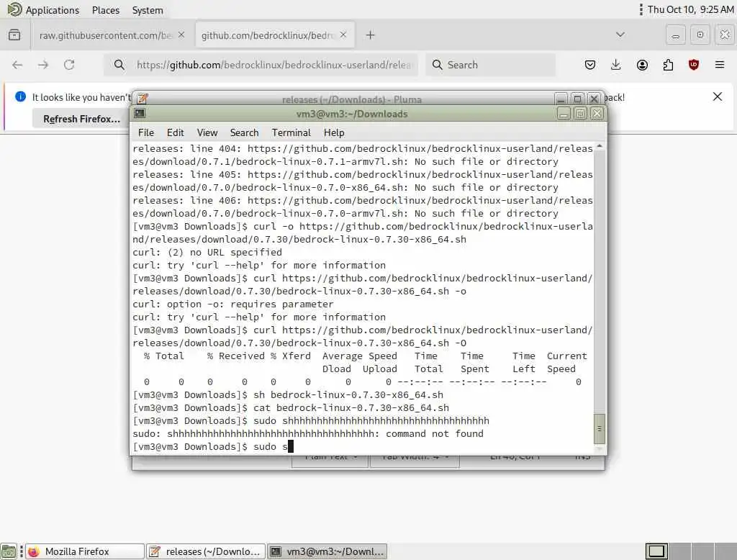This screenshot has height=560, width=737.
Task: Dismiss the Firefox notification bar
Action: click(x=718, y=97)
